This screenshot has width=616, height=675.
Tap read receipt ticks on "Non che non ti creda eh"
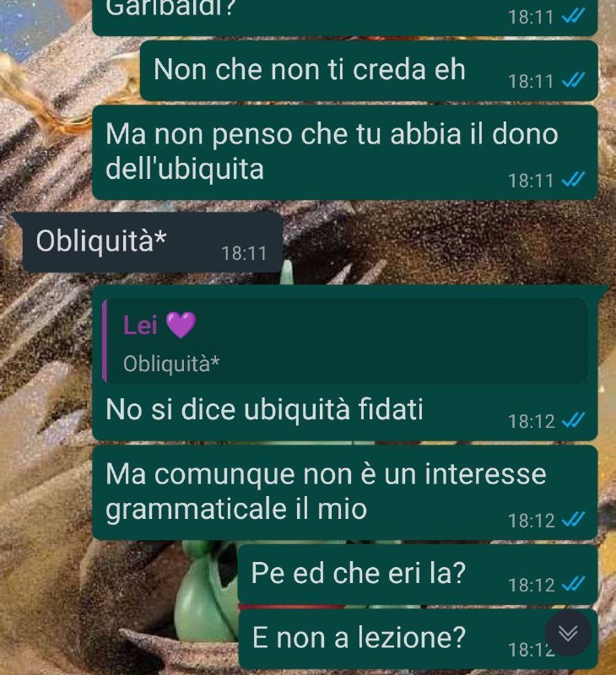pyautogui.click(x=573, y=80)
